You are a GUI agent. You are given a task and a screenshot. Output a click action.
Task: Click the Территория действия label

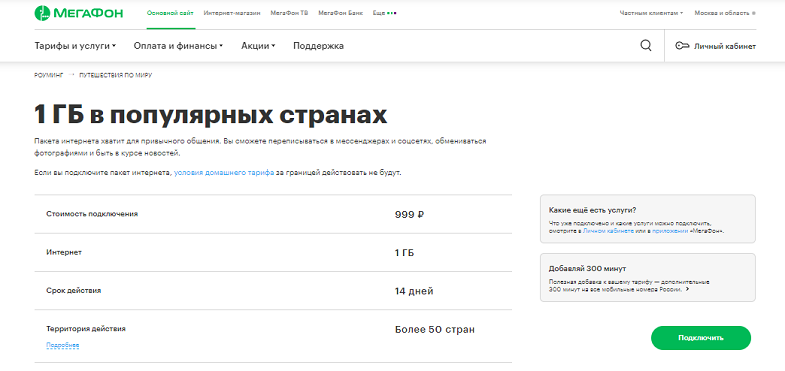tap(86, 329)
